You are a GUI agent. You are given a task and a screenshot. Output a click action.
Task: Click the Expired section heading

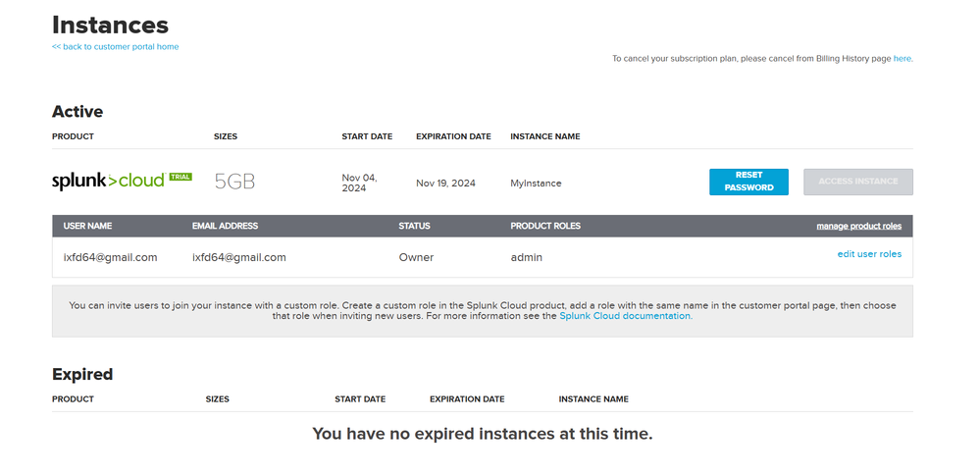point(82,374)
